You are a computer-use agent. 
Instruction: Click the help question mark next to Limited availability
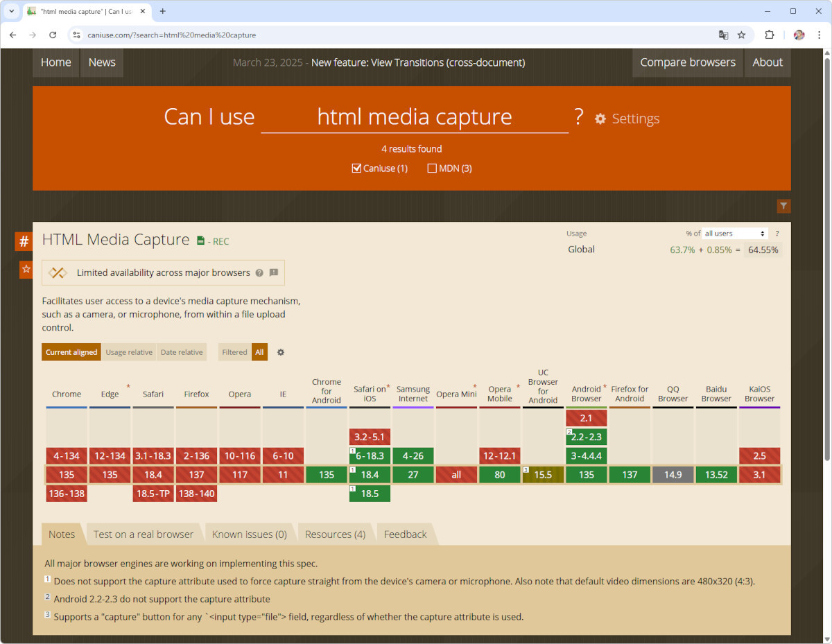pos(259,273)
